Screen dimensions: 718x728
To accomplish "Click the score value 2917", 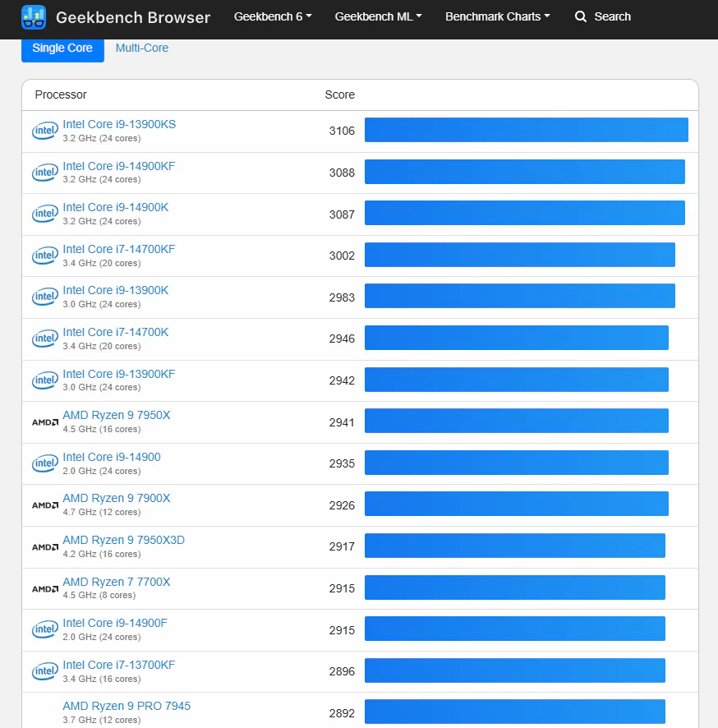I will 342,547.
